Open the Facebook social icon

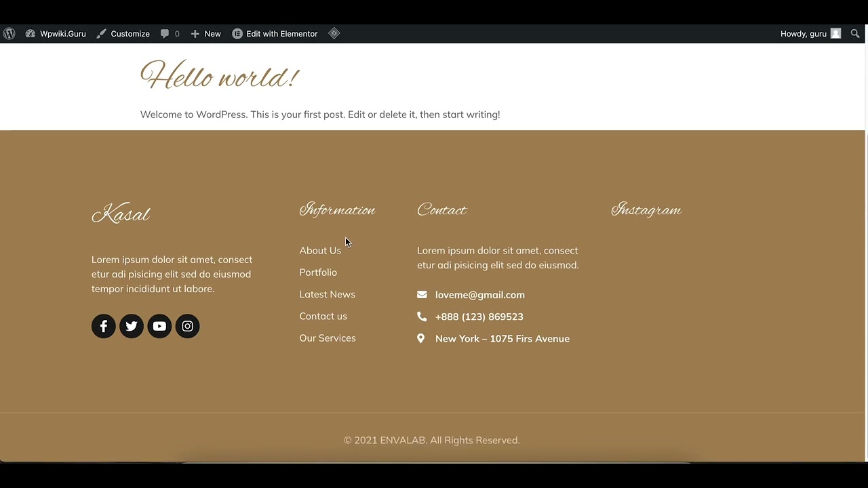[104, 326]
